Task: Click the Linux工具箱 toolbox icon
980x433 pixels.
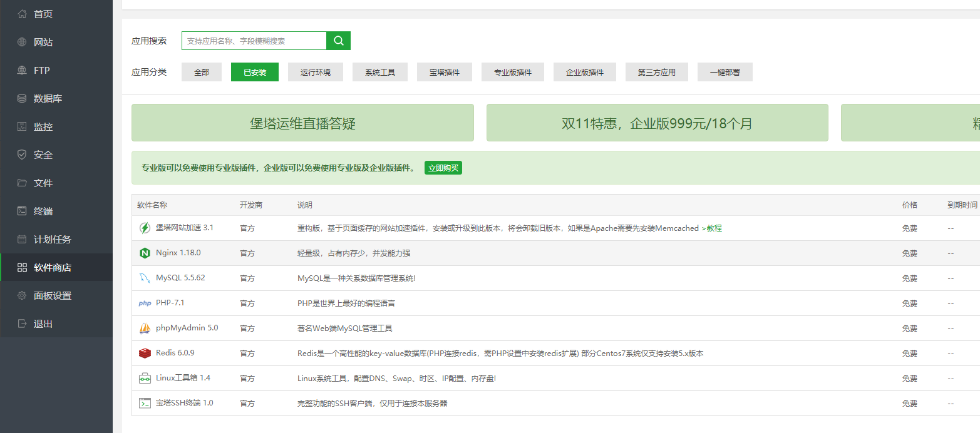Action: coord(145,379)
